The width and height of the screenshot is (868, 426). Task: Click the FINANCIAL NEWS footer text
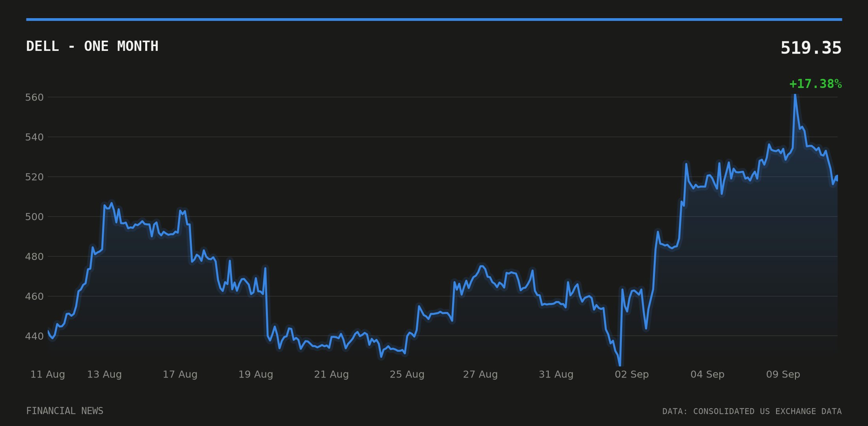pos(65,411)
